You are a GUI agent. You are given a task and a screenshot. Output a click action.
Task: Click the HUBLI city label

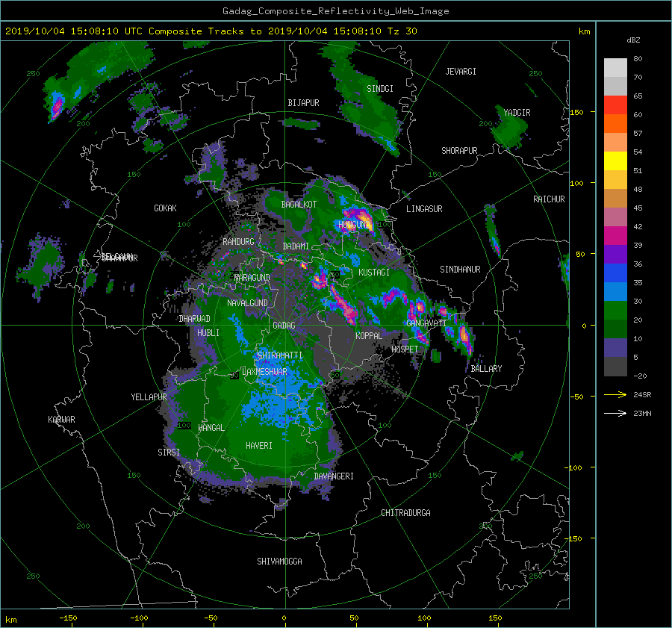pos(208,333)
